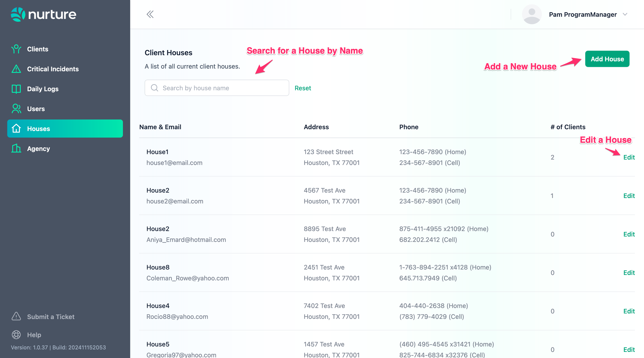The image size is (644, 358).
Task: Click the search magnifier icon
Action: 155,88
